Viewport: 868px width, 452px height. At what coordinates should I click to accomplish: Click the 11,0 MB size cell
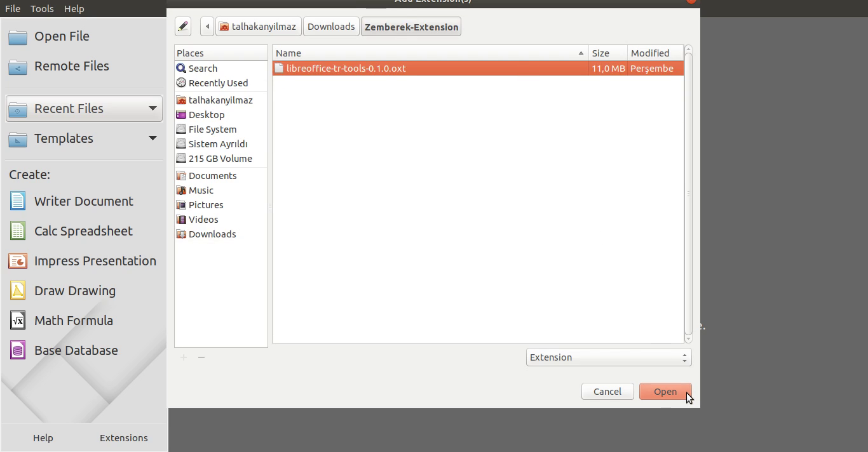click(x=608, y=68)
